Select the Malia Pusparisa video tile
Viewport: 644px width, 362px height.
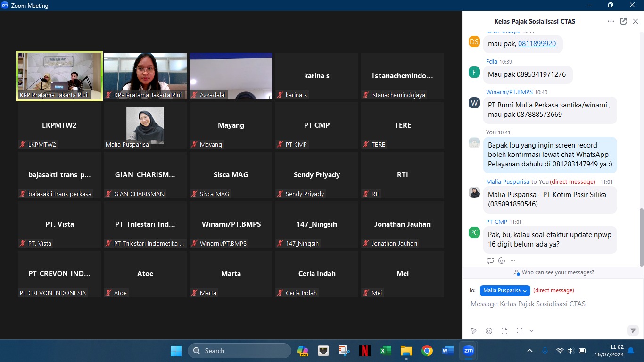coord(145,126)
